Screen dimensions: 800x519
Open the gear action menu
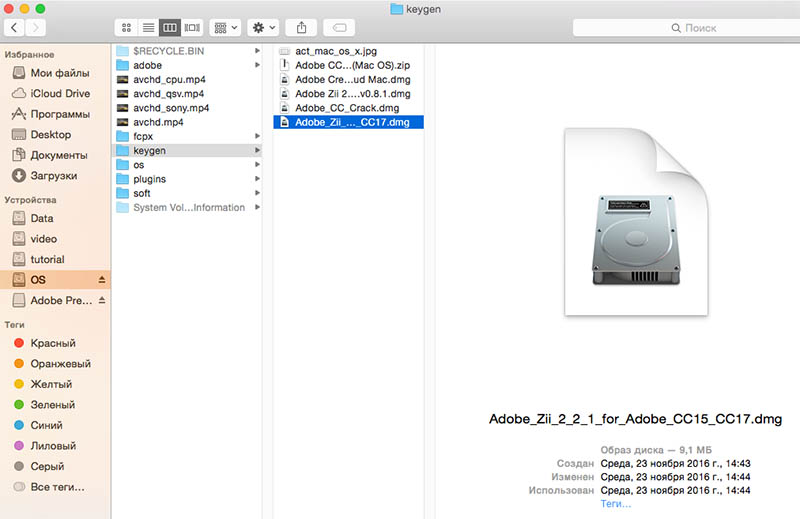[x=263, y=28]
